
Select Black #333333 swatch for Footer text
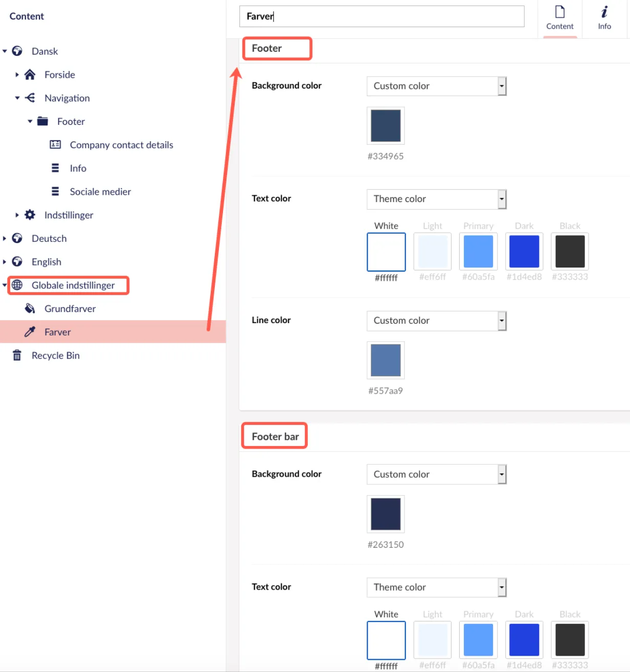pyautogui.click(x=570, y=252)
